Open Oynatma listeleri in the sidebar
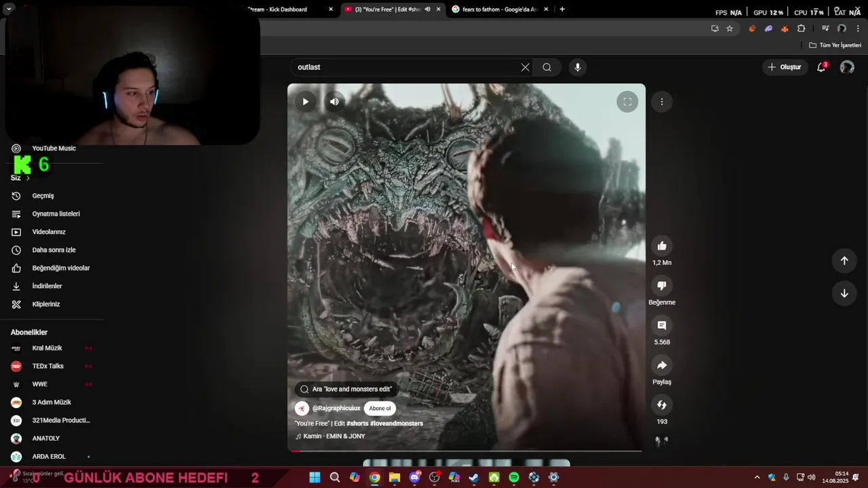Screen dimensions: 868x488 (56, 213)
